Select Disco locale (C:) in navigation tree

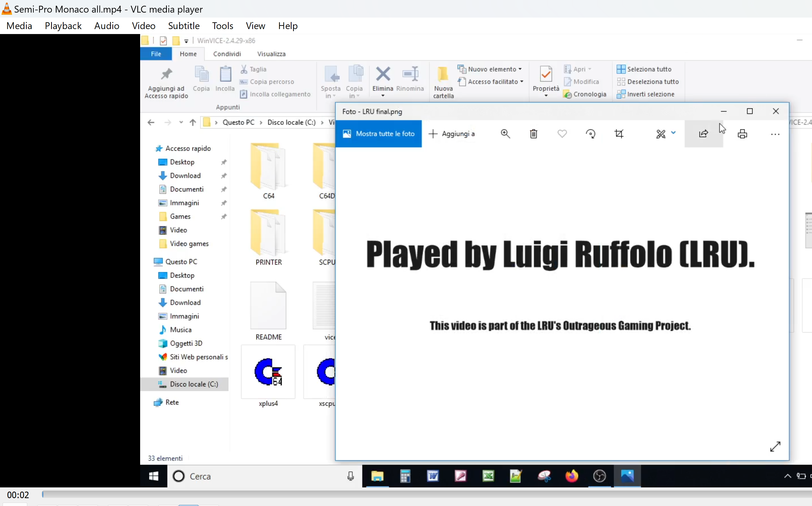(194, 384)
